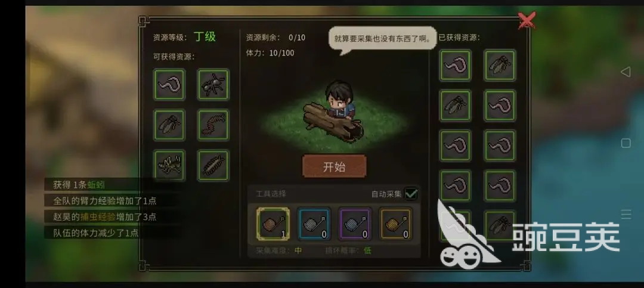Select the earthworm icon under obtainable resources
The height and width of the screenshot is (288, 644).
coord(169,84)
